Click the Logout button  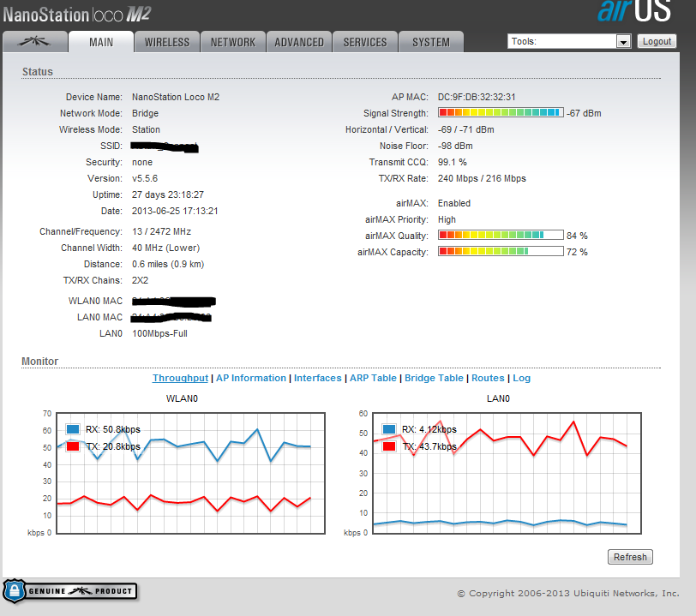click(657, 41)
